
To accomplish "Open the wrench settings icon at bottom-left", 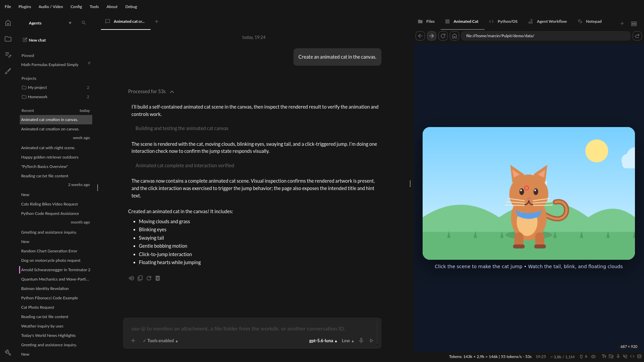I will pyautogui.click(x=8, y=353).
